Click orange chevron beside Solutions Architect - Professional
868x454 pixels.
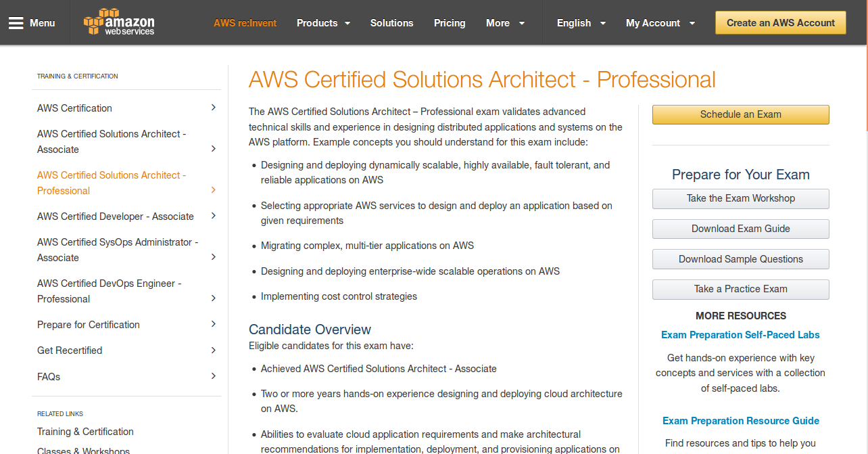(x=214, y=190)
